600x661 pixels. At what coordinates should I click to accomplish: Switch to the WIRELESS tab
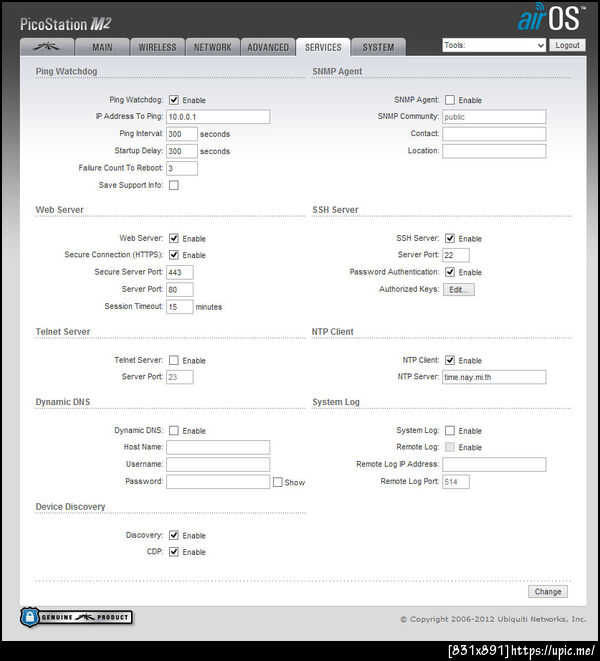157,47
